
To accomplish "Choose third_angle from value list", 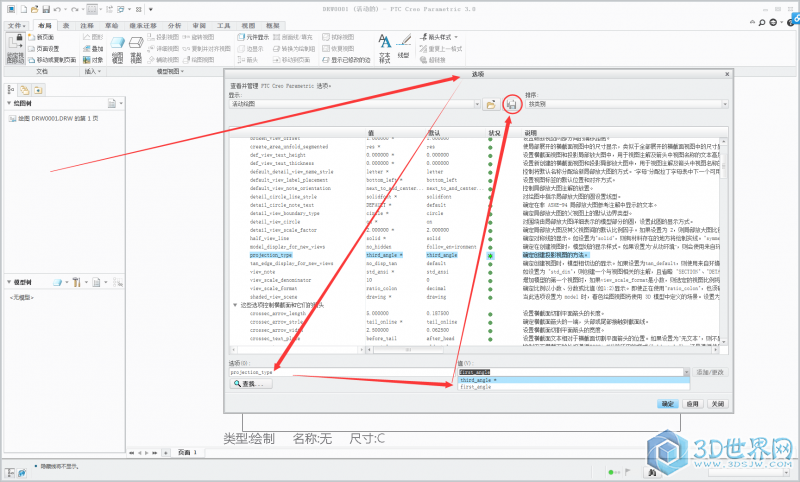I will point(573,380).
